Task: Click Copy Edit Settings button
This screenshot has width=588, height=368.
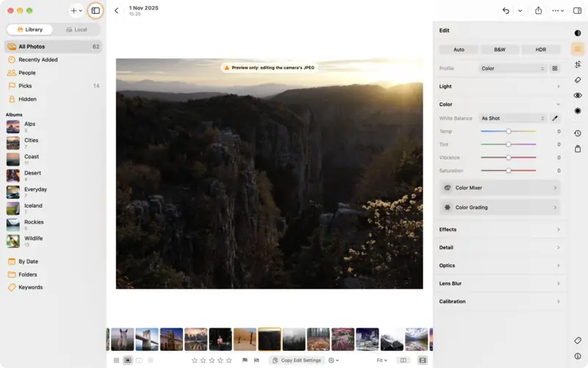Action: click(x=297, y=361)
